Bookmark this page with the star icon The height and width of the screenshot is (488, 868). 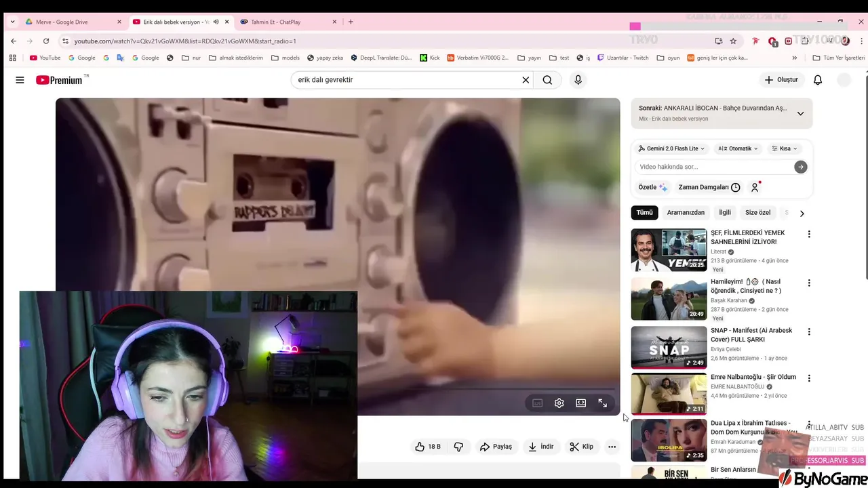pyautogui.click(x=733, y=41)
